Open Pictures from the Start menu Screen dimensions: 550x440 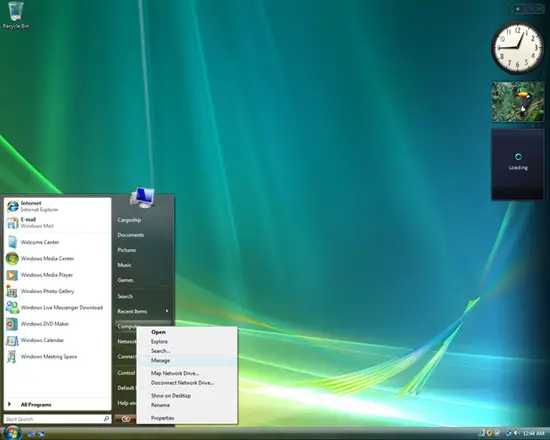127,250
